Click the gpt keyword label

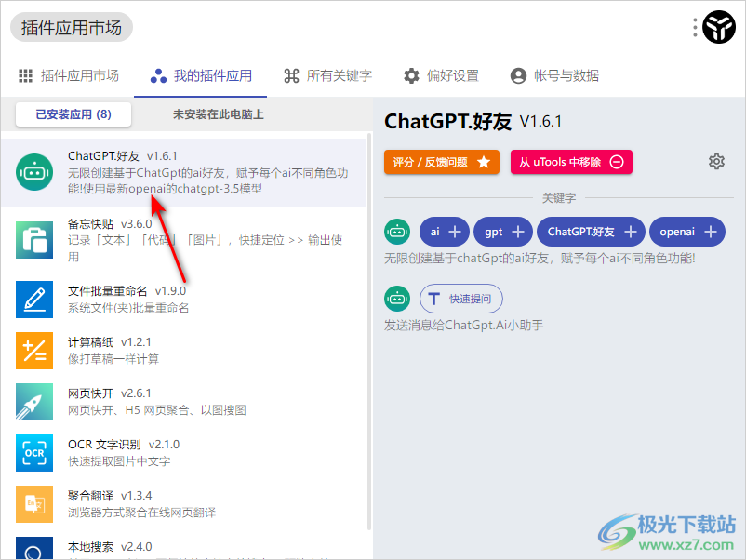point(493,233)
